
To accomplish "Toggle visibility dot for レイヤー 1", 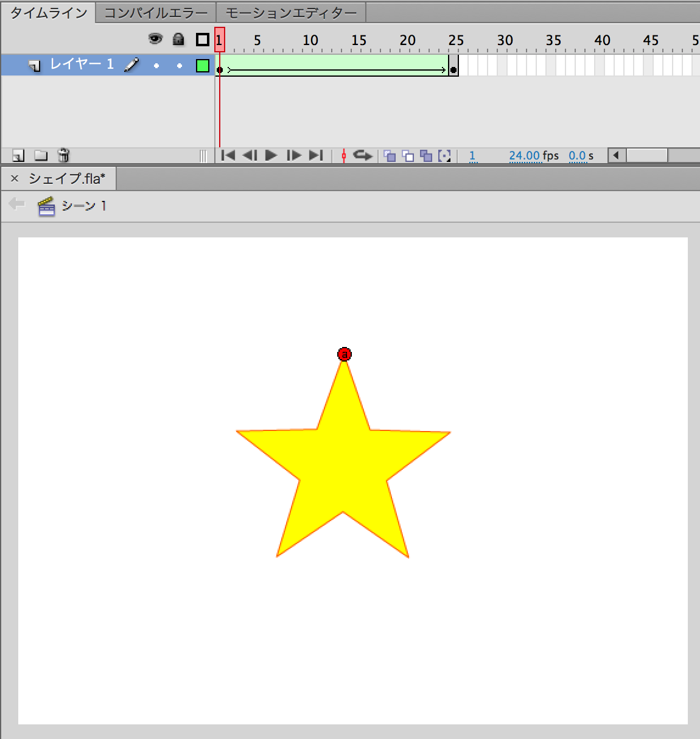I will [x=156, y=66].
